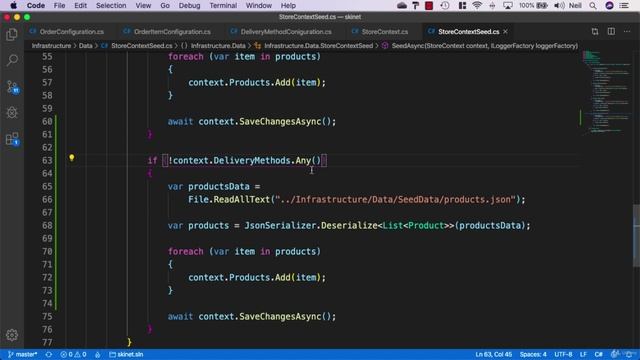This screenshot has width=640, height=360.
Task: Click DeliveryMethods on line 63
Action: click(x=251, y=160)
